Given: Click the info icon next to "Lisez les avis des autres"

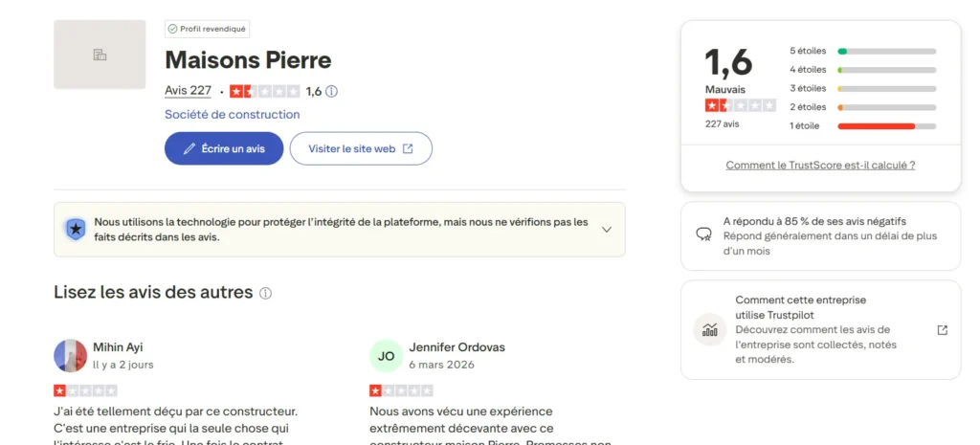Looking at the screenshot, I should pos(266,293).
